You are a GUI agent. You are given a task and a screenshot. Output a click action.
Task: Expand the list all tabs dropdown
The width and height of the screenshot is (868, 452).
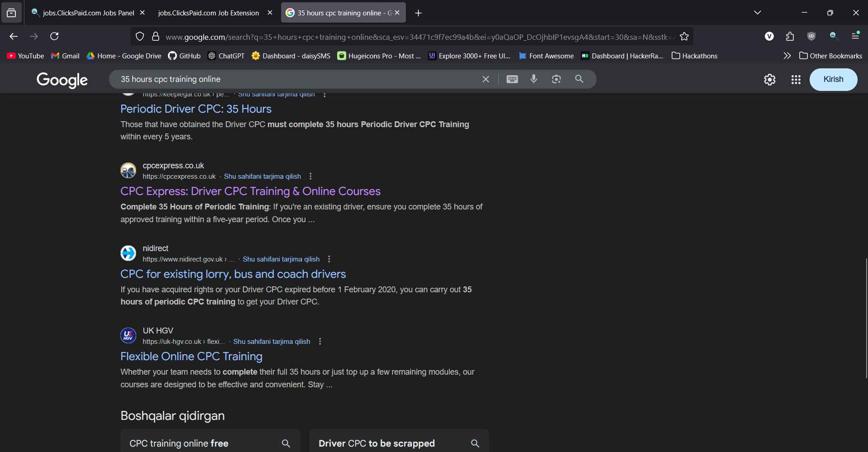(x=758, y=13)
